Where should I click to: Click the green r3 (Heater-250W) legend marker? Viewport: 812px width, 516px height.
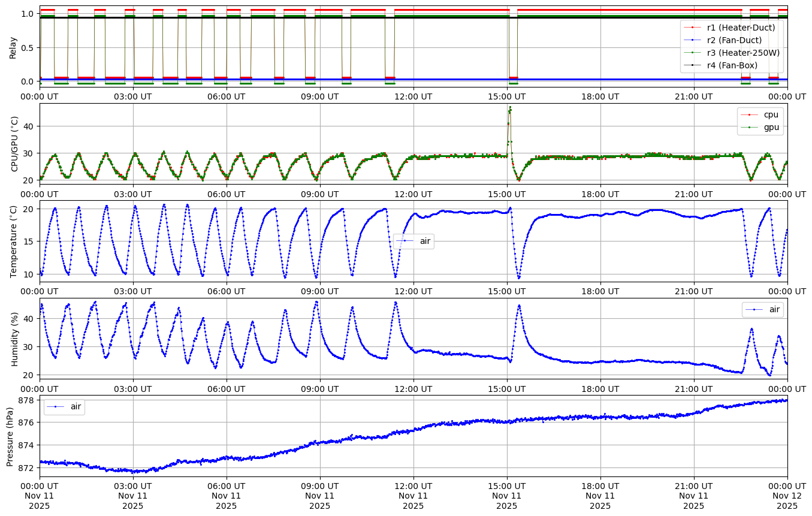[693, 52]
